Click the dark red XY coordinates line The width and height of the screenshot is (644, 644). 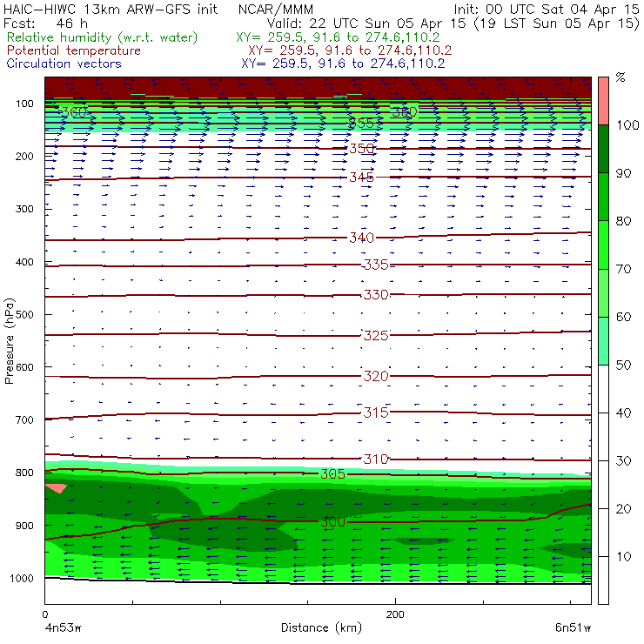[x=350, y=50]
